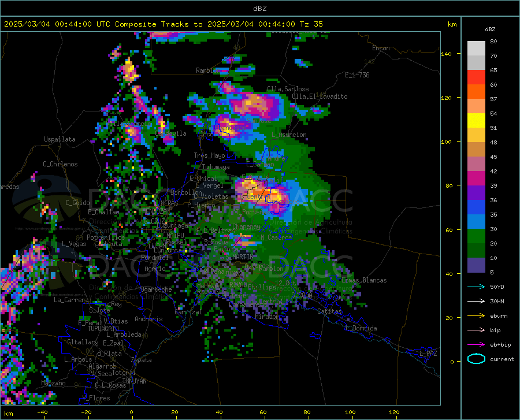Click the mauve 42 dBZ legend swatch

tap(476, 163)
